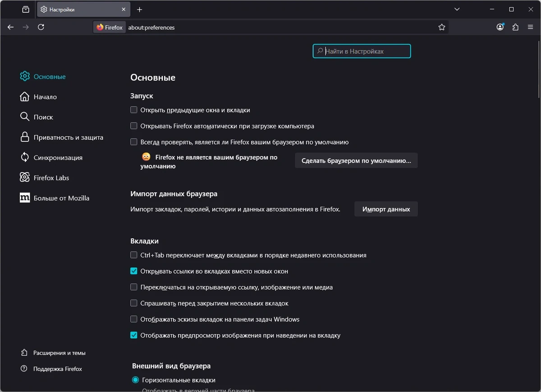Image resolution: width=541 pixels, height=392 pixels.
Task: Select the Основные category
Action: click(x=43, y=77)
